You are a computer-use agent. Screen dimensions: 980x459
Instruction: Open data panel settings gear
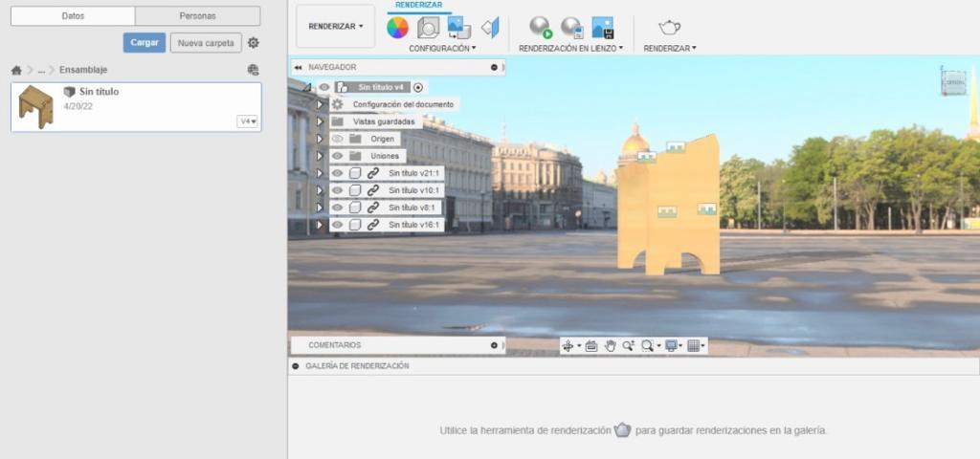[253, 42]
